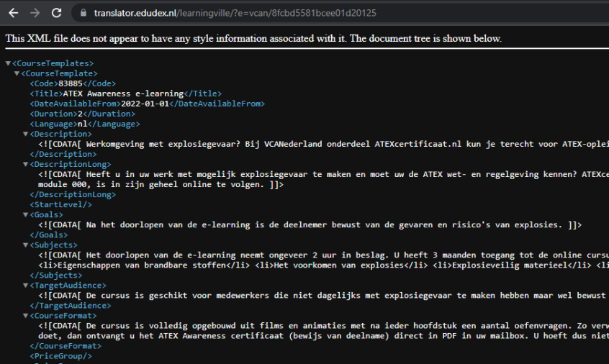Image resolution: width=609 pixels, height=364 pixels.
Task: Go back with the browser back arrow
Action: [14, 13]
